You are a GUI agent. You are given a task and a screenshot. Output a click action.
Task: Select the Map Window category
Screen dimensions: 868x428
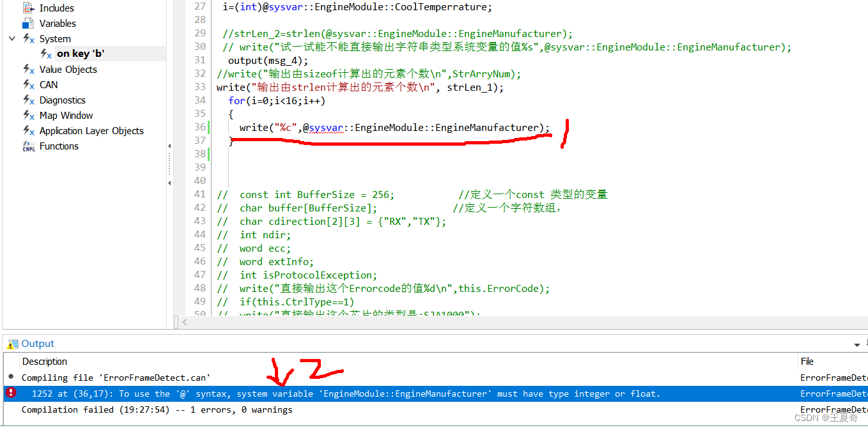[66, 116]
